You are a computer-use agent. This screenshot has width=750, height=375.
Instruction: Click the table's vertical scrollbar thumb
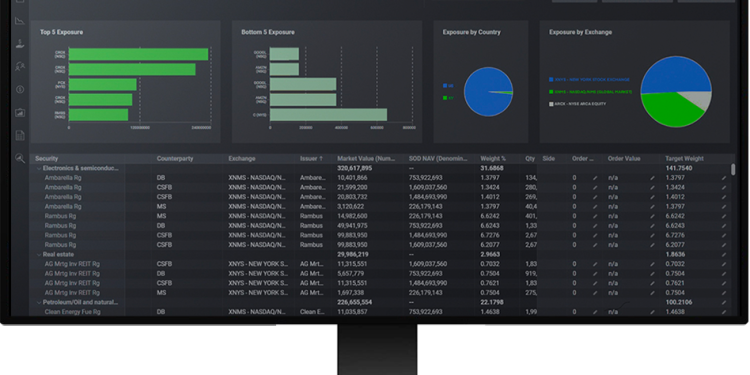pos(733,169)
